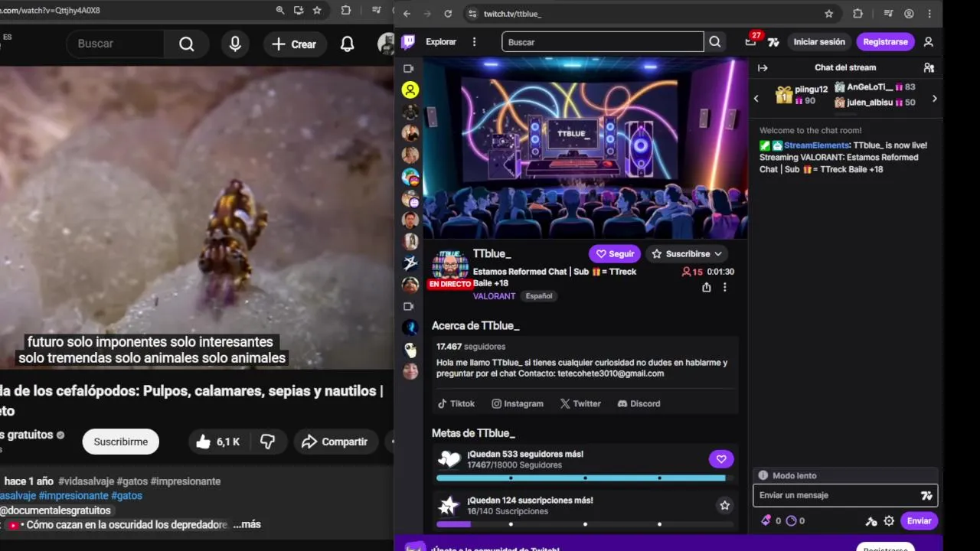The width and height of the screenshot is (980, 551).
Task: Open yellow avatar channel in Twitch sidebar
Action: click(410, 90)
